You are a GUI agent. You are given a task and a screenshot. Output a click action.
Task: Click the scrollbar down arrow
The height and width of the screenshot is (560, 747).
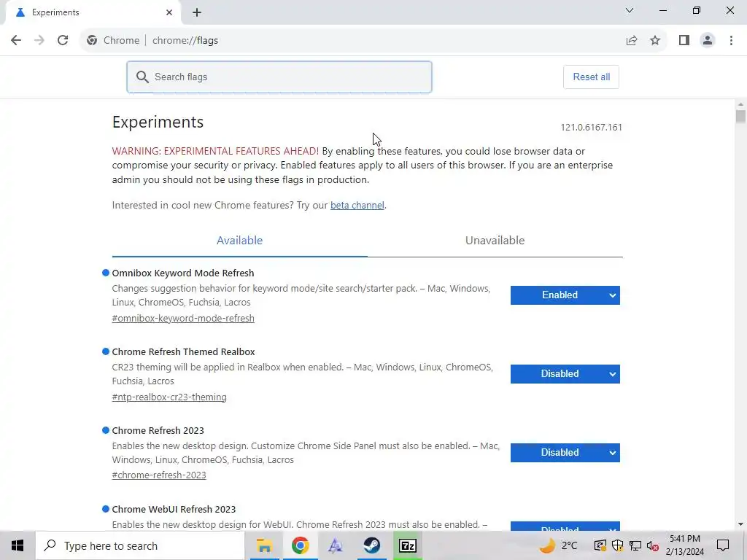[x=740, y=524]
